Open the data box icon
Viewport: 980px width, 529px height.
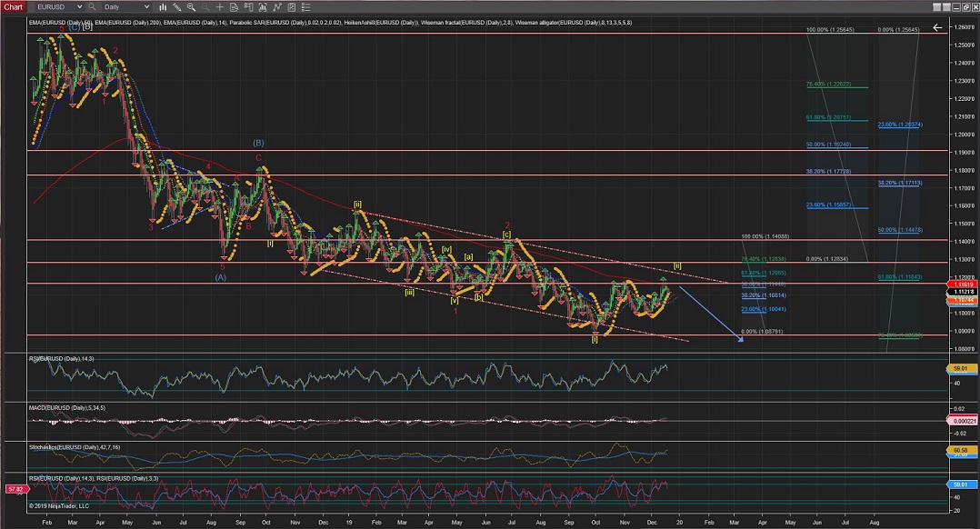coord(234,6)
